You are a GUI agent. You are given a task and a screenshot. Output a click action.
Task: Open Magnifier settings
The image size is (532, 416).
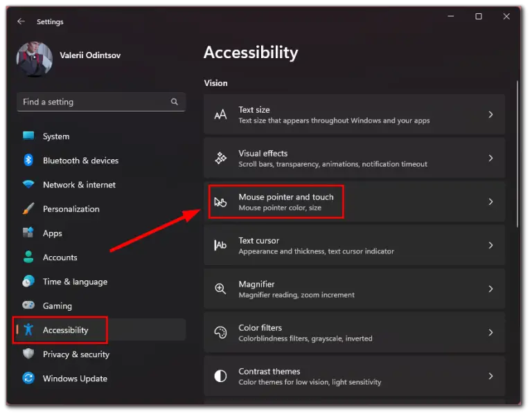tap(354, 289)
